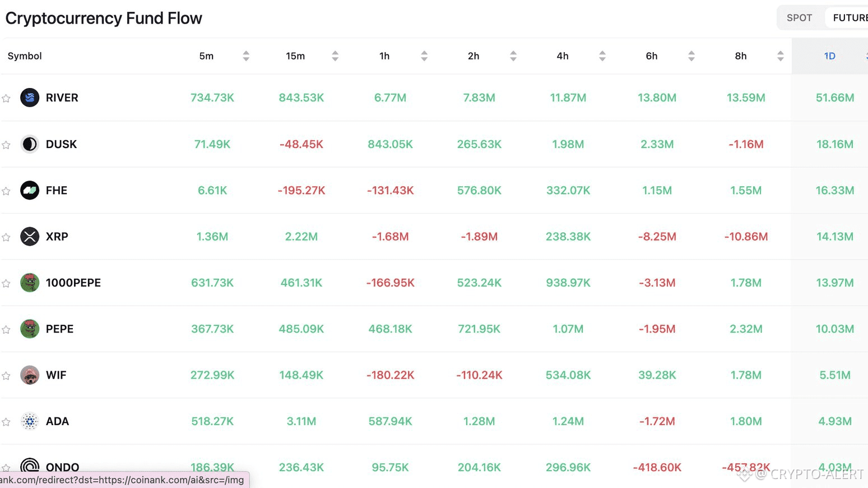Image resolution: width=868 pixels, height=488 pixels.
Task: Star XRP as a favorite
Action: [x=6, y=237]
